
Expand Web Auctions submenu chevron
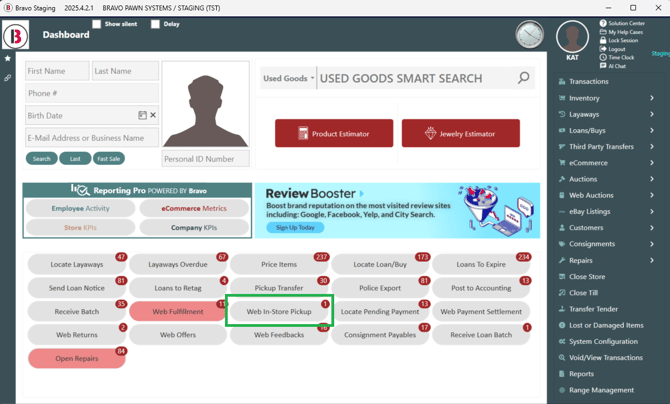pos(652,195)
